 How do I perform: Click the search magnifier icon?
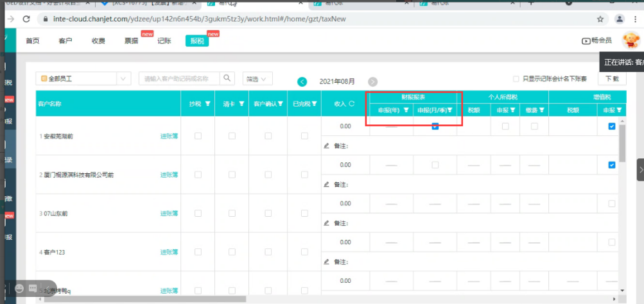pos(227,78)
